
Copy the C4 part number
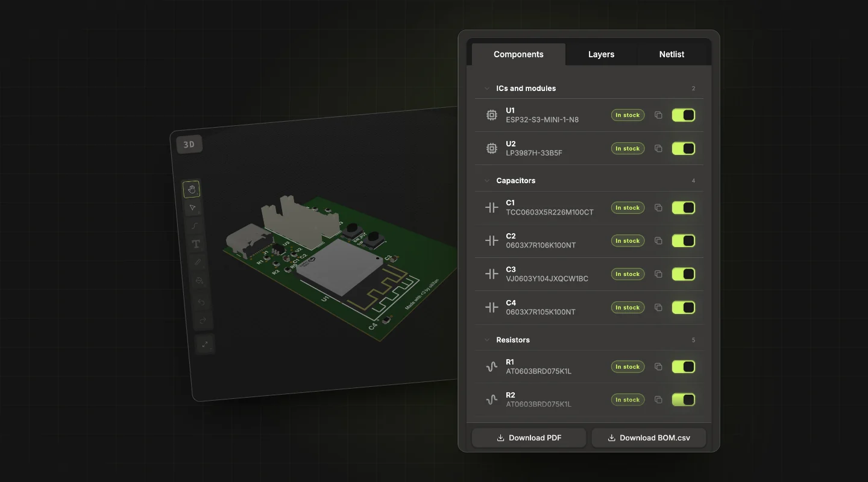658,307
